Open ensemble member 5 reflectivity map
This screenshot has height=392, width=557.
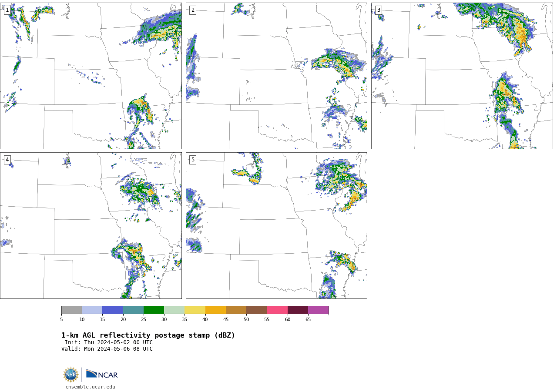276,225
